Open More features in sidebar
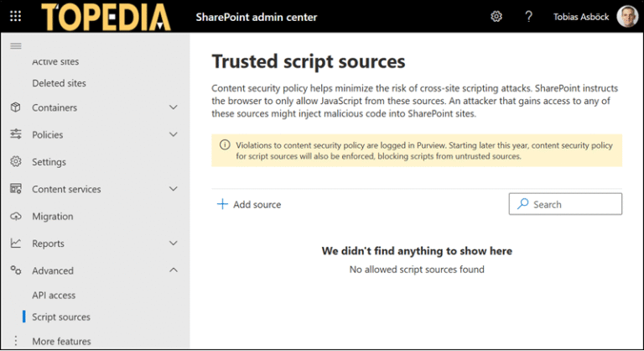The height and width of the screenshot is (351, 644). 61,341
